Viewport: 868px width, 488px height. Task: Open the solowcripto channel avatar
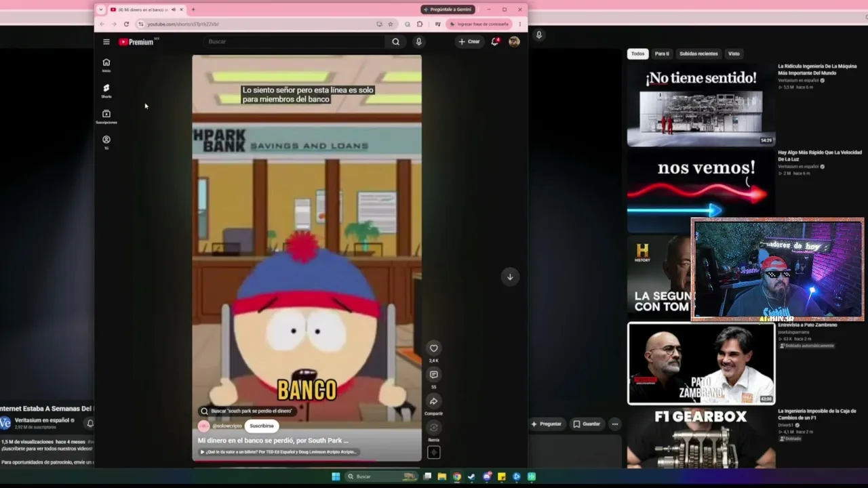(203, 426)
